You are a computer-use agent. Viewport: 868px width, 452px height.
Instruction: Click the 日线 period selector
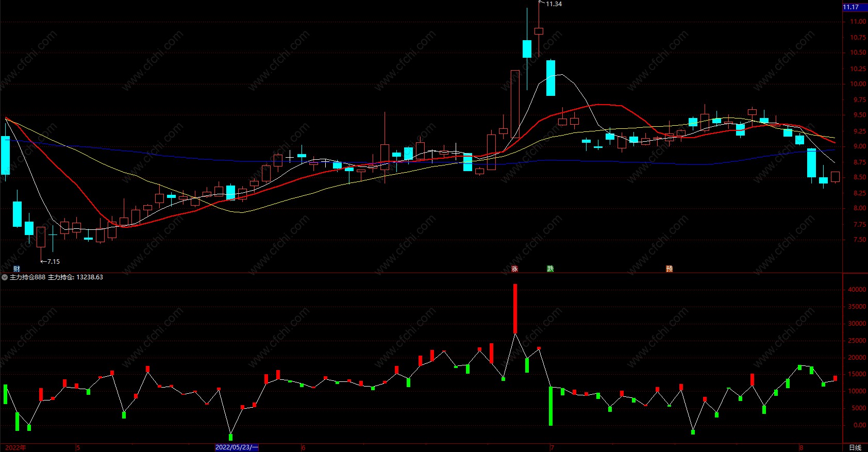pyautogui.click(x=855, y=447)
